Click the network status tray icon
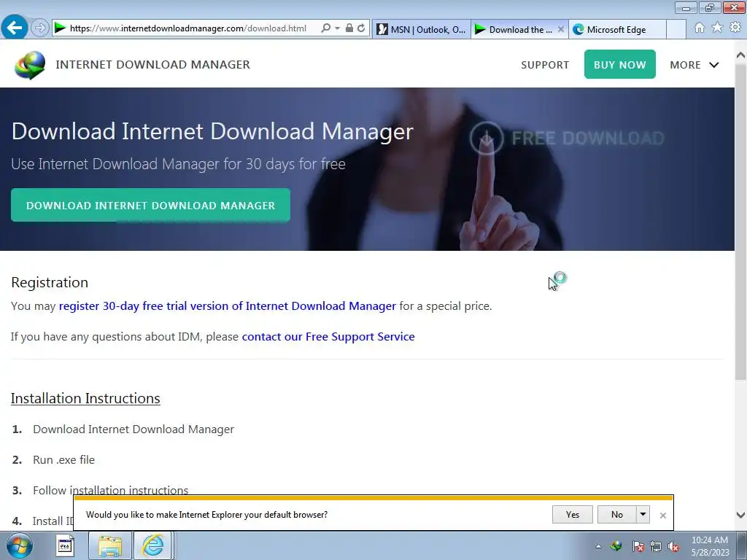 [x=656, y=546]
